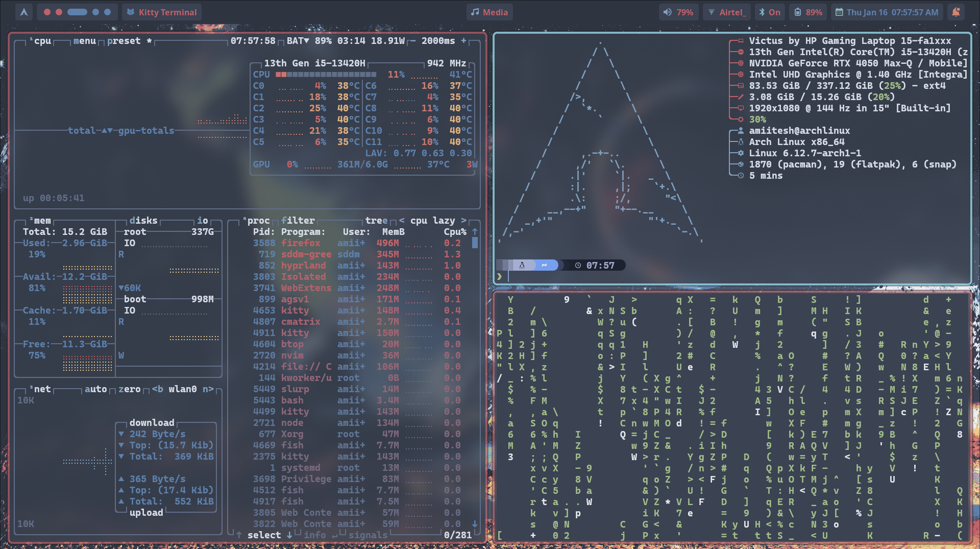Open the notification bell icon
Image resolution: width=980 pixels, height=549 pixels.
(x=956, y=12)
